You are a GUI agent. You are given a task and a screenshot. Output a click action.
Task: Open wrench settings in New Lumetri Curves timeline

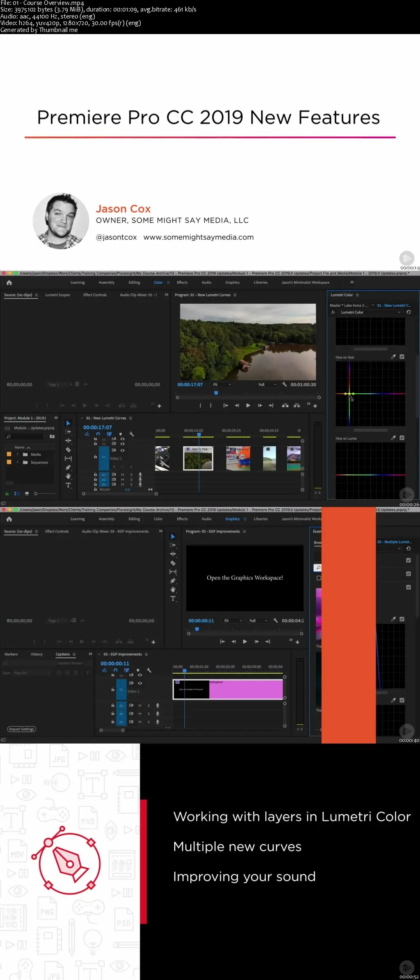pos(132,434)
